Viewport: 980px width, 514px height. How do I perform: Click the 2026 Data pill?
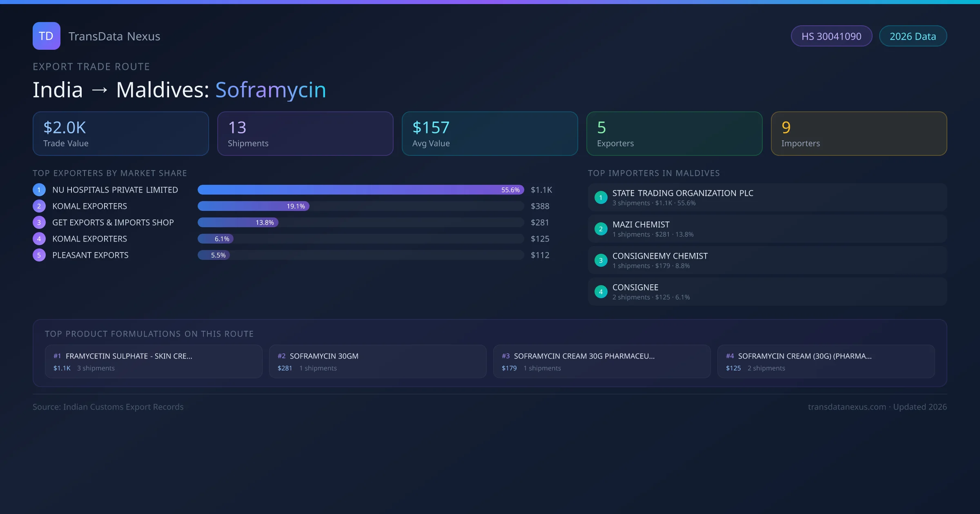pyautogui.click(x=913, y=36)
